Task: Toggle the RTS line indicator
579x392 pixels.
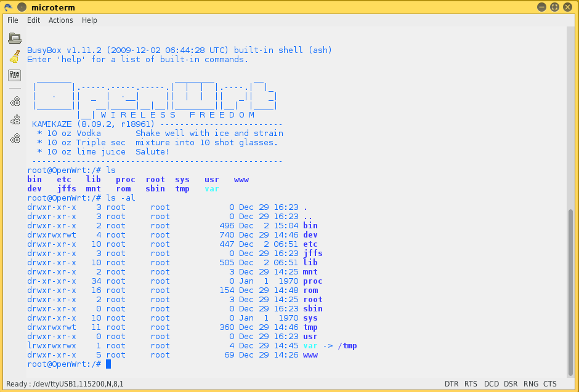Action: coord(471,384)
